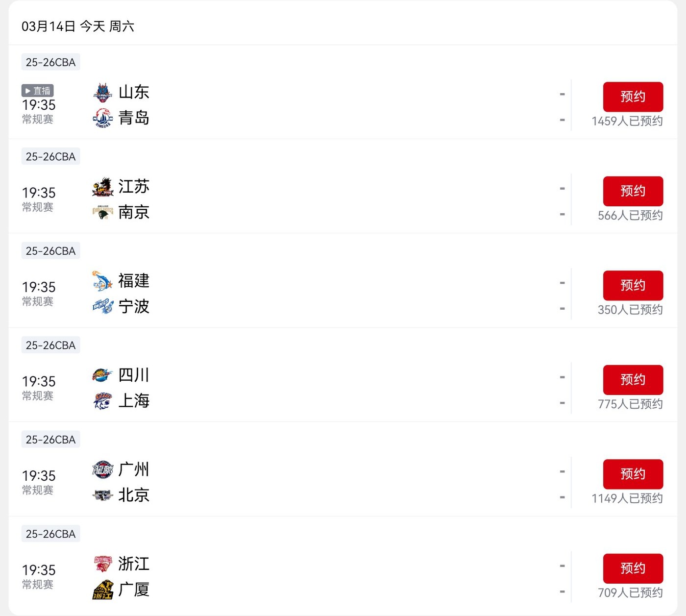Click the Guangzhou team logo
The image size is (686, 616).
pyautogui.click(x=103, y=469)
